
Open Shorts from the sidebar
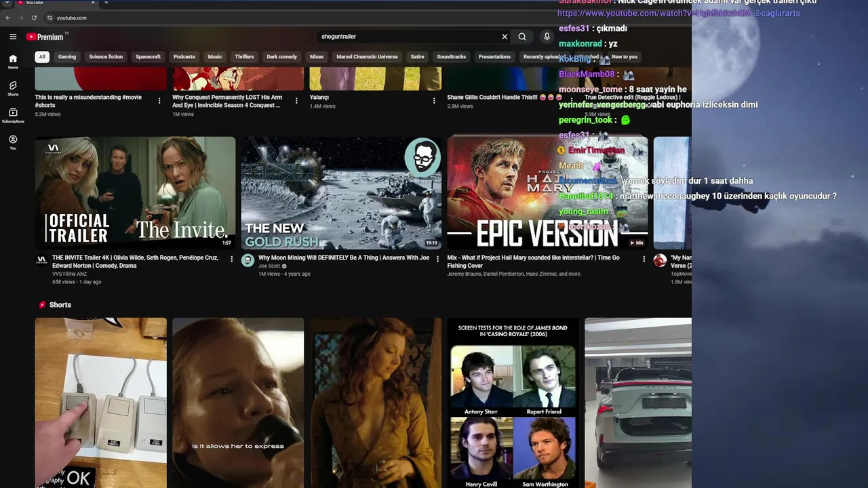[13, 88]
